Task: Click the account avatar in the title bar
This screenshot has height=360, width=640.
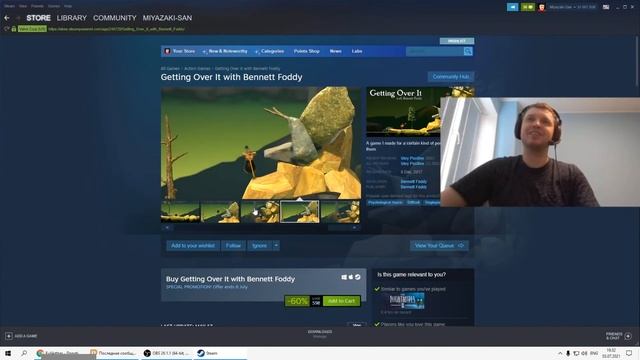Action: tap(542, 7)
